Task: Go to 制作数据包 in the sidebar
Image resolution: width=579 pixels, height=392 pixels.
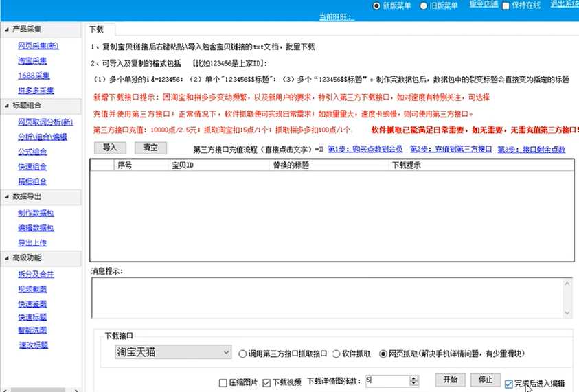Action: (36, 213)
